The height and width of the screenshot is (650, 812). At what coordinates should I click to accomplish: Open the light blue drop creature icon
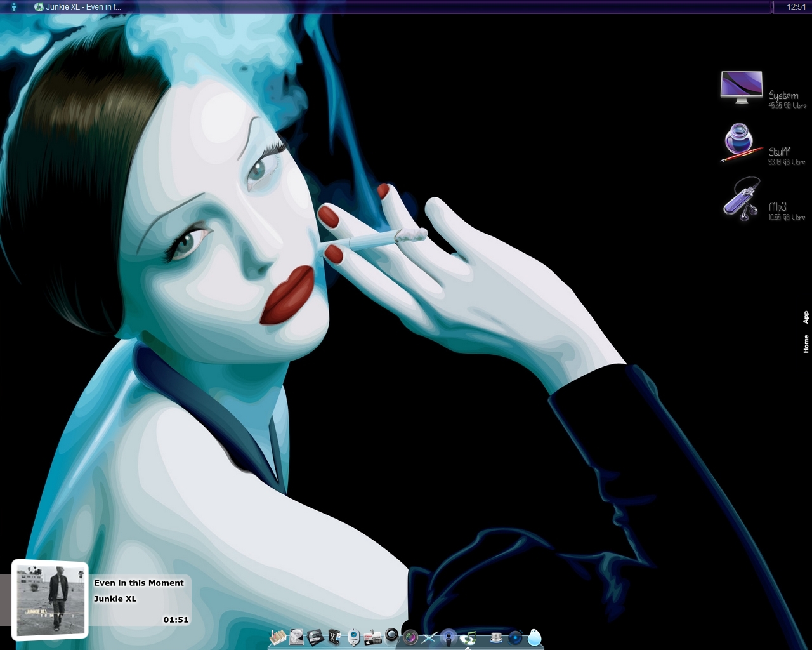pos(535,637)
